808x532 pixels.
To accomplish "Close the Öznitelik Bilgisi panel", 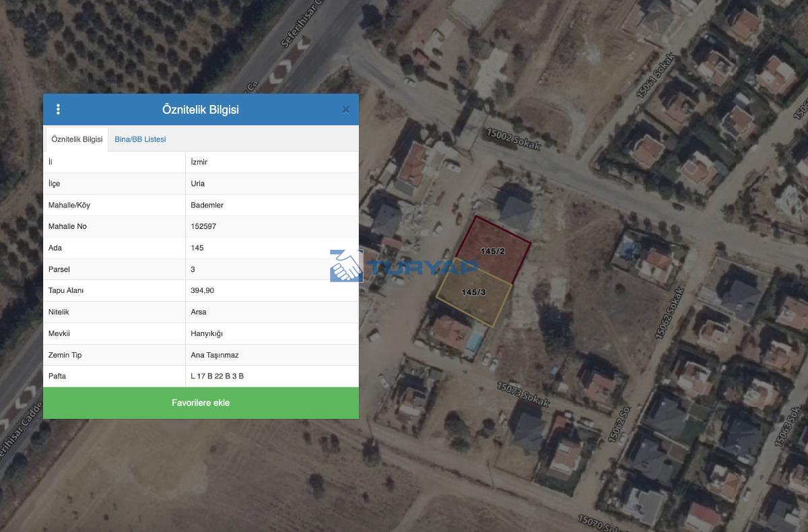I will coord(345,110).
